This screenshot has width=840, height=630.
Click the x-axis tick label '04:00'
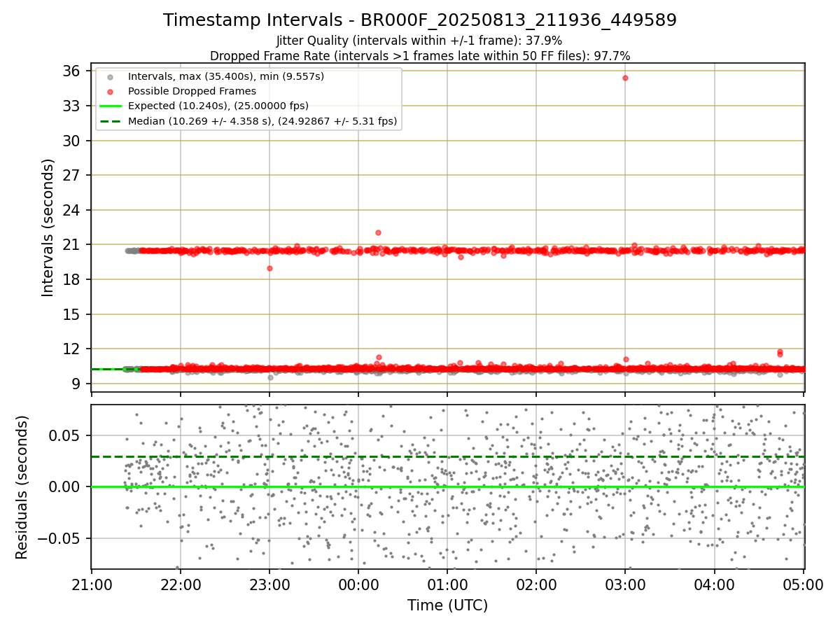coord(714,586)
